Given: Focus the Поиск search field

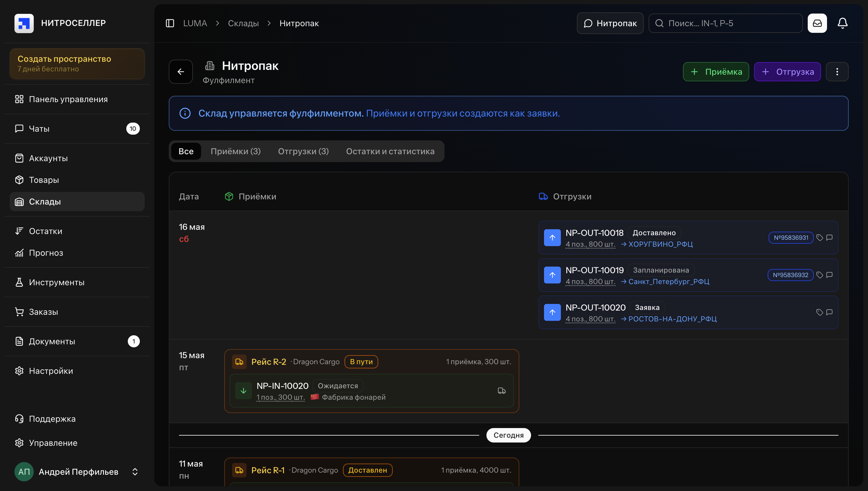Looking at the screenshot, I should pyautogui.click(x=725, y=23).
